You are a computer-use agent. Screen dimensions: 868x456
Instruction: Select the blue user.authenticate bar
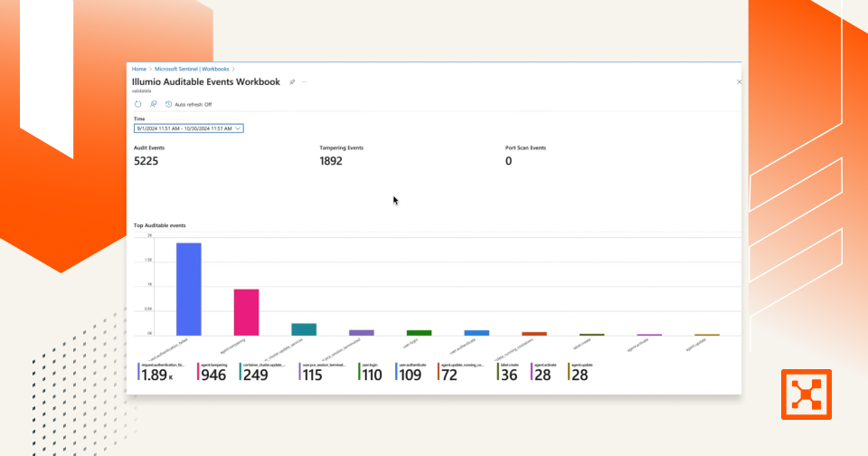tap(476, 333)
